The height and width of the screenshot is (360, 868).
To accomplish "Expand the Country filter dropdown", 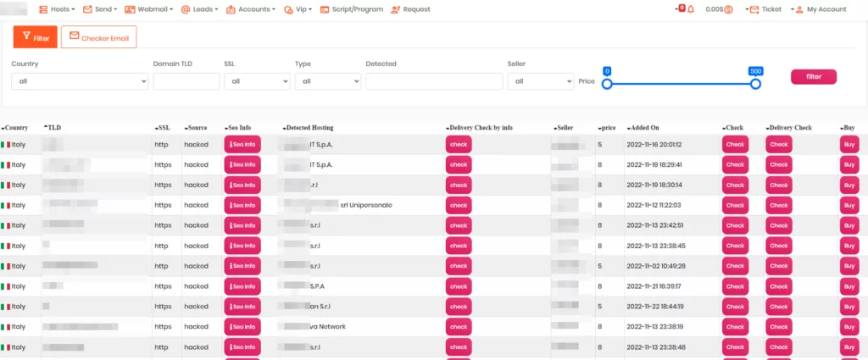I will 80,81.
